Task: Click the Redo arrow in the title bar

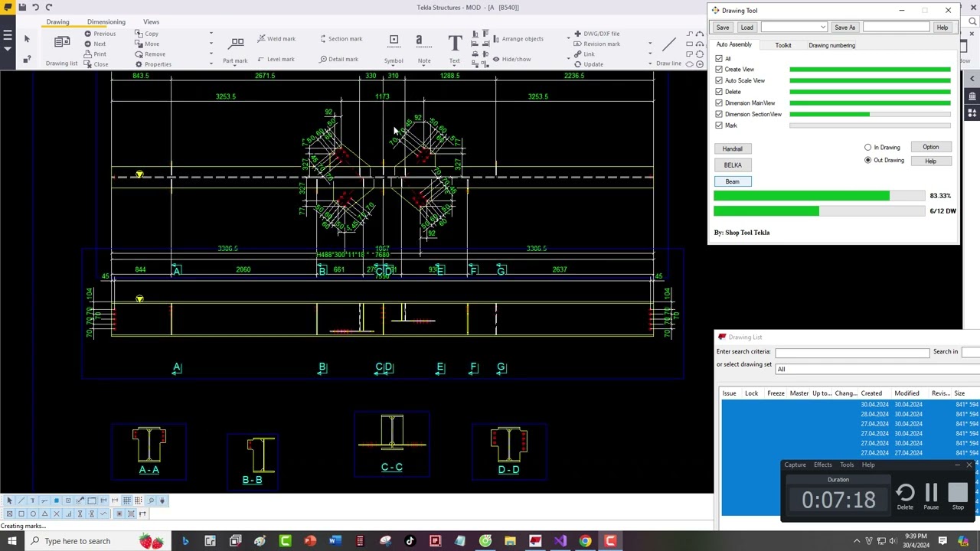Action: coord(48,7)
